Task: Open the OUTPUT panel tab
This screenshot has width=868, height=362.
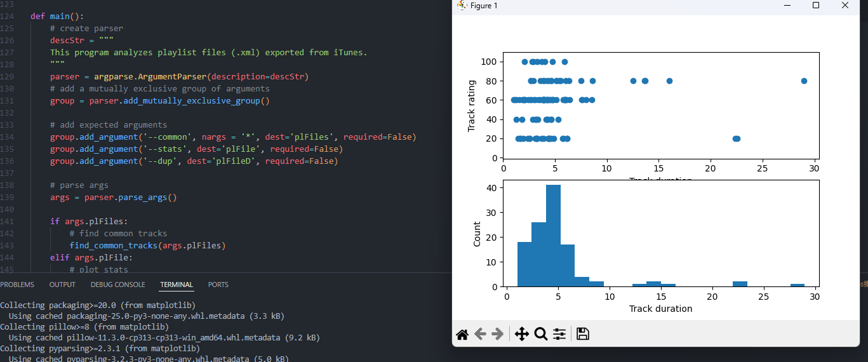Action: click(62, 285)
